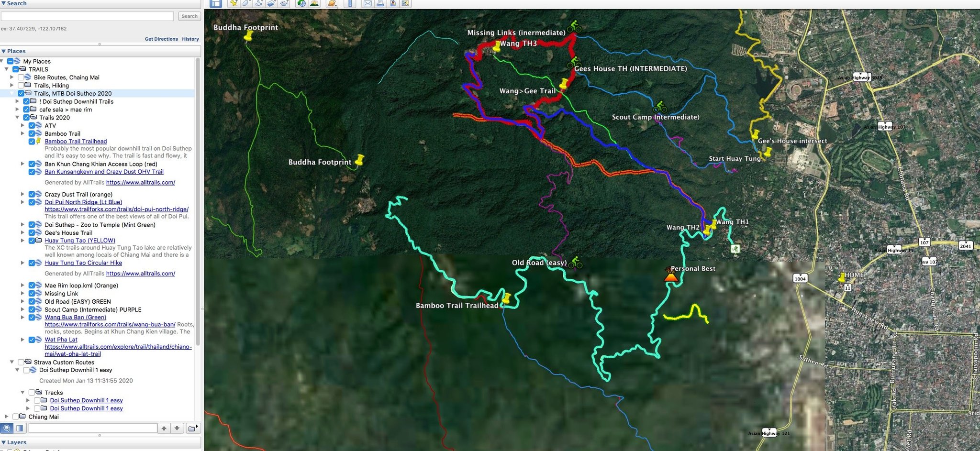Click the Search button
The width and height of the screenshot is (980, 451).
(189, 16)
